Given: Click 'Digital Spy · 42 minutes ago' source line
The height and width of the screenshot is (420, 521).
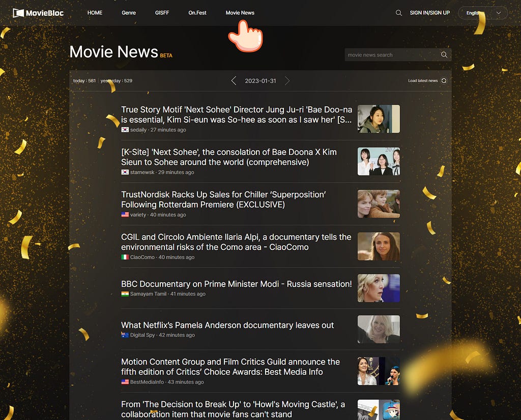Looking at the screenshot, I should [x=162, y=335].
